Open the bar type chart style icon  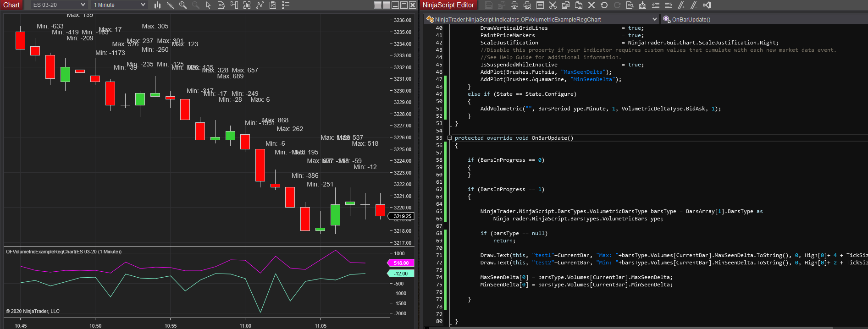[157, 5]
